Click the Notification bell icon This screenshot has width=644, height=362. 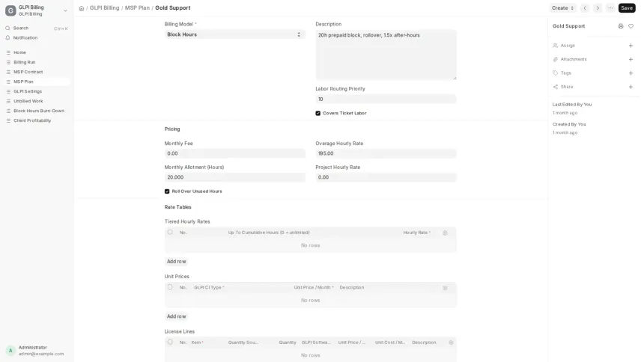tap(7, 37)
